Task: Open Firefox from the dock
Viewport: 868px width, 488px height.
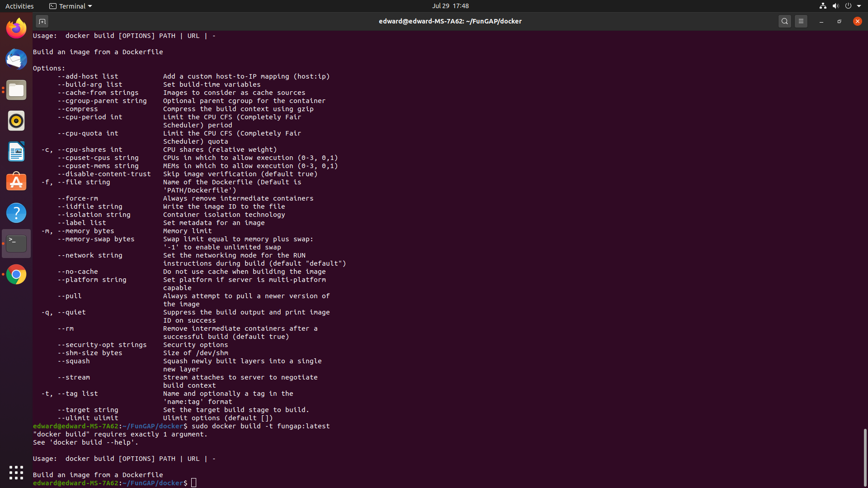Action: 16,28
